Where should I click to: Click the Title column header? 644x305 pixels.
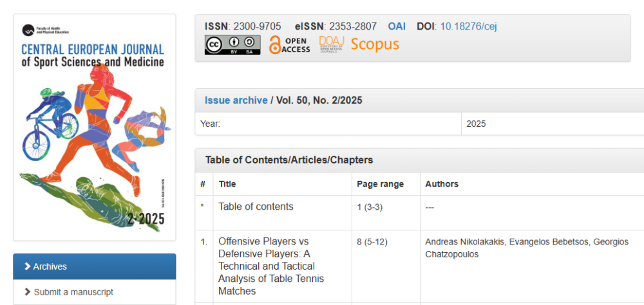(x=227, y=184)
